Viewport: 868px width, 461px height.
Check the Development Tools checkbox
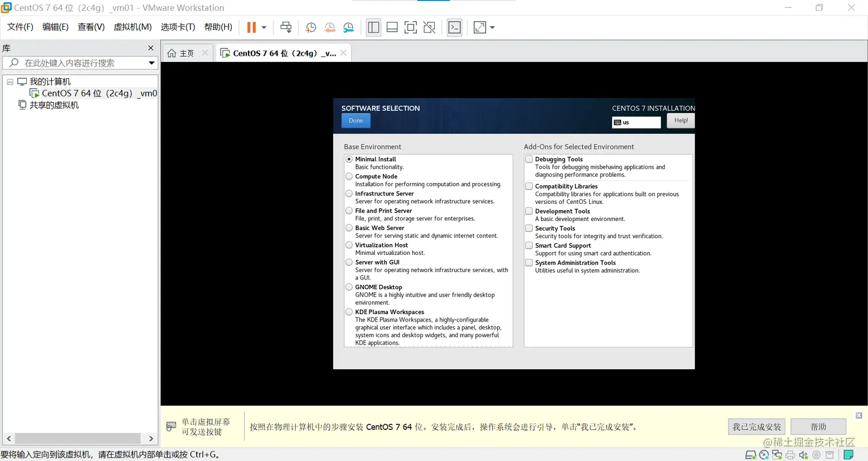pyautogui.click(x=529, y=211)
